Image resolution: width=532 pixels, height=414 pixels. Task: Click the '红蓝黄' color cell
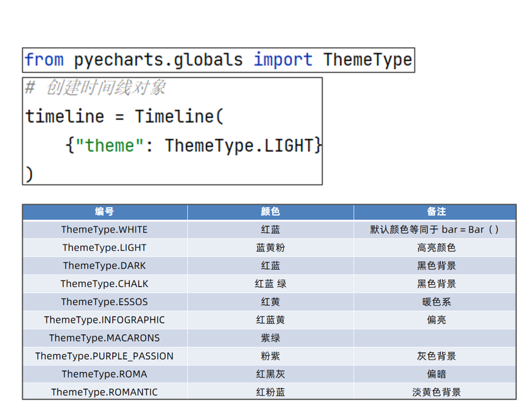(x=271, y=320)
